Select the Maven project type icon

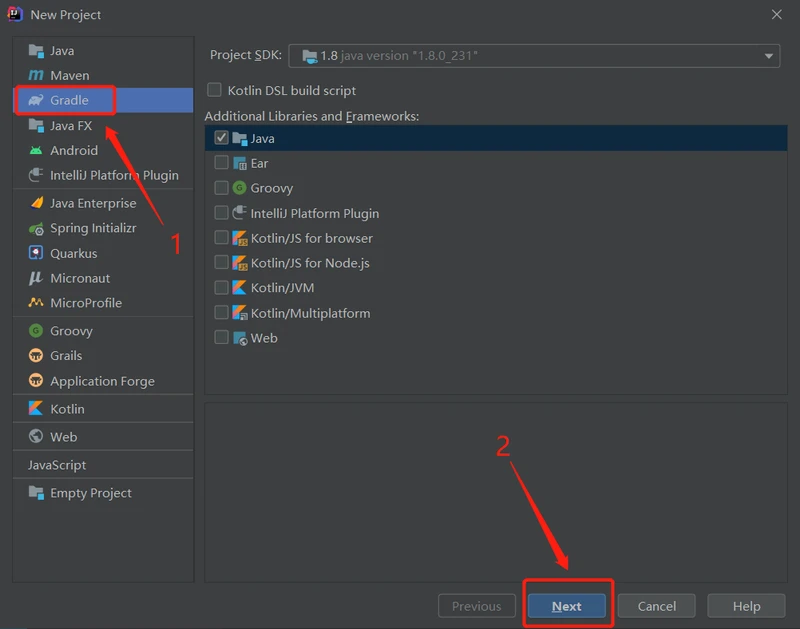36,75
